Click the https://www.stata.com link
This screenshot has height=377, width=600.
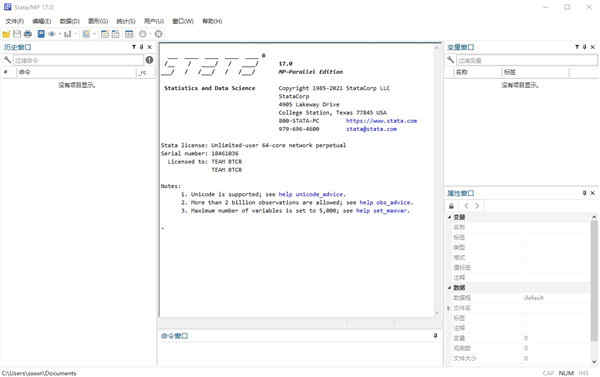click(382, 121)
